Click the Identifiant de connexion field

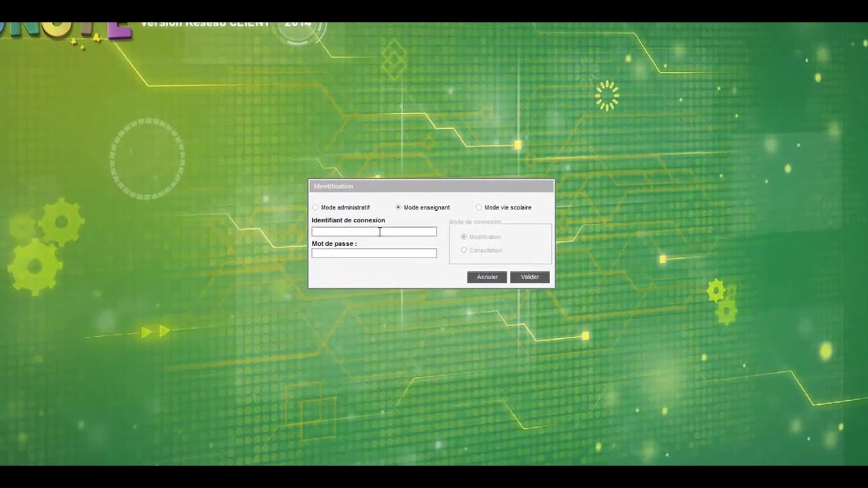coord(374,232)
